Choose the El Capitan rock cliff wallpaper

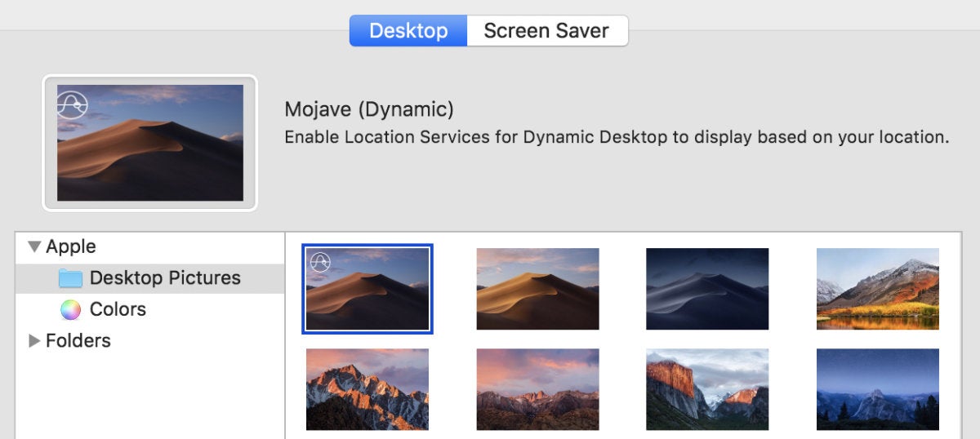(x=707, y=389)
